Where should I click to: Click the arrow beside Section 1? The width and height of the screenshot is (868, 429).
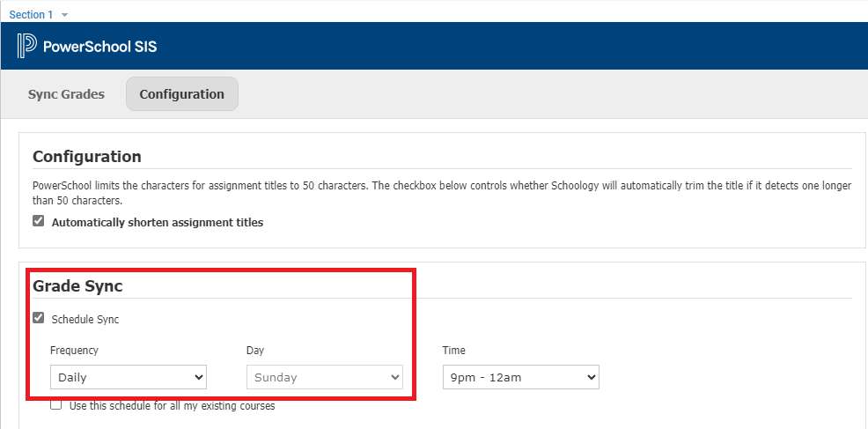[64, 15]
